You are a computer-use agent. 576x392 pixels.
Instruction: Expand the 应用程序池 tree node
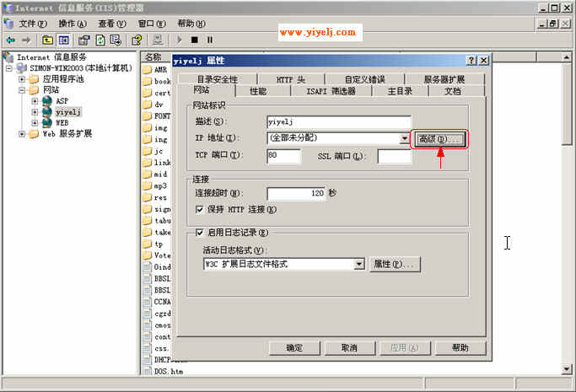[x=22, y=79]
